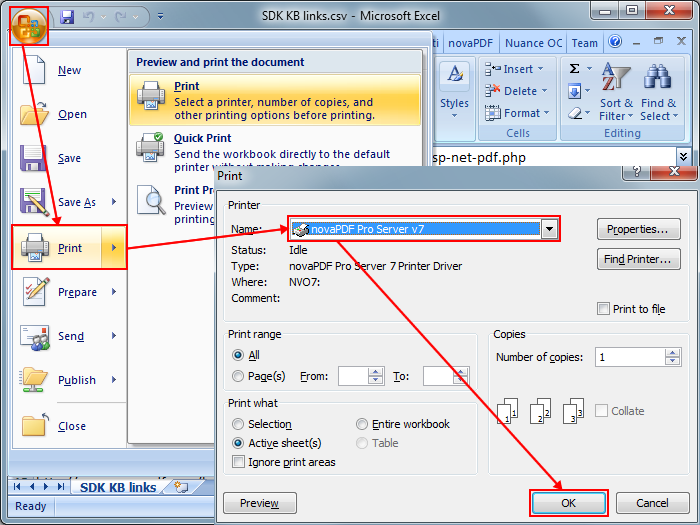700x525 pixels.
Task: Select Quick Print in the submenu
Action: [275, 152]
